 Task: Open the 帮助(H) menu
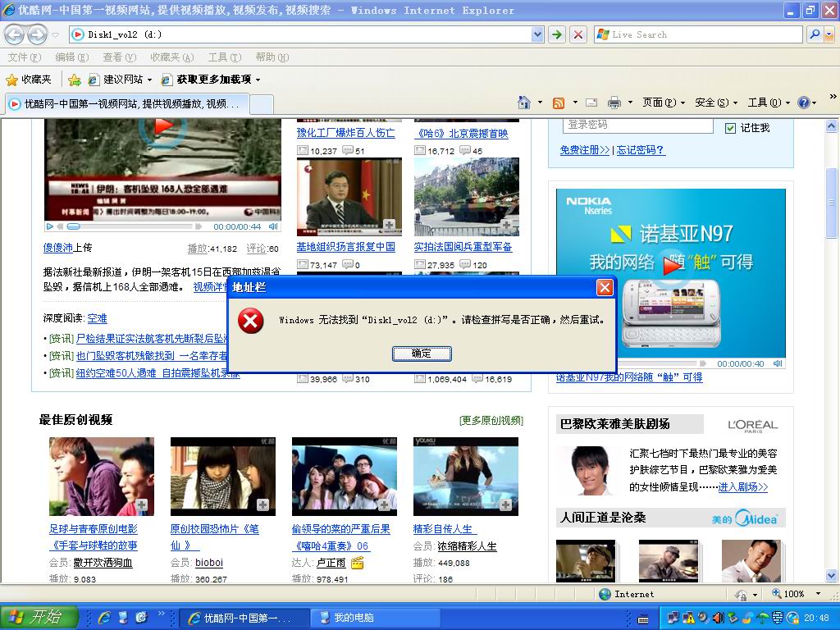coord(272,57)
